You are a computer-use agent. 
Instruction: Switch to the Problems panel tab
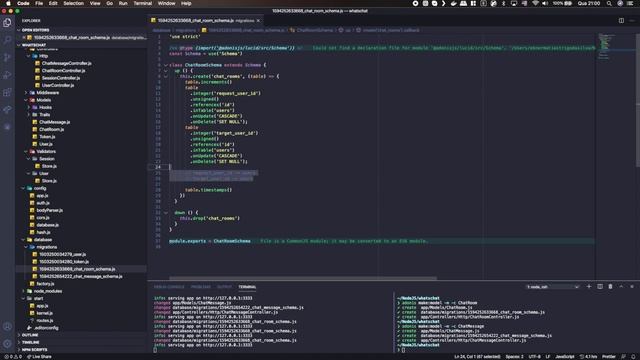click(x=200, y=287)
